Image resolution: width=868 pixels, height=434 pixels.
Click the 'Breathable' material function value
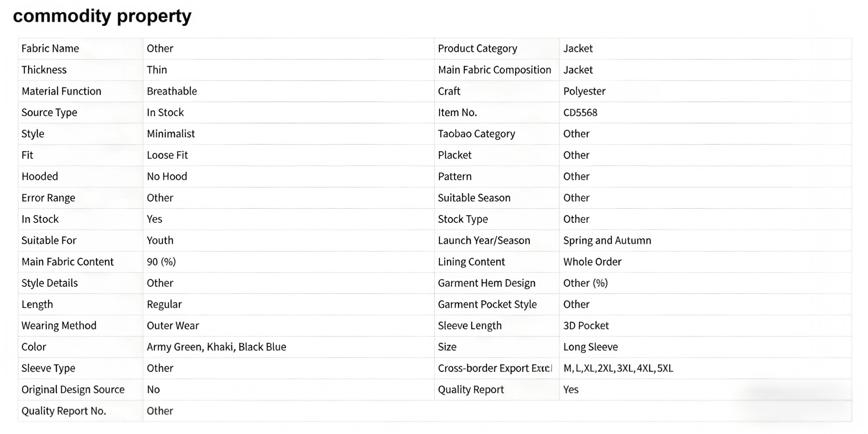click(x=172, y=91)
